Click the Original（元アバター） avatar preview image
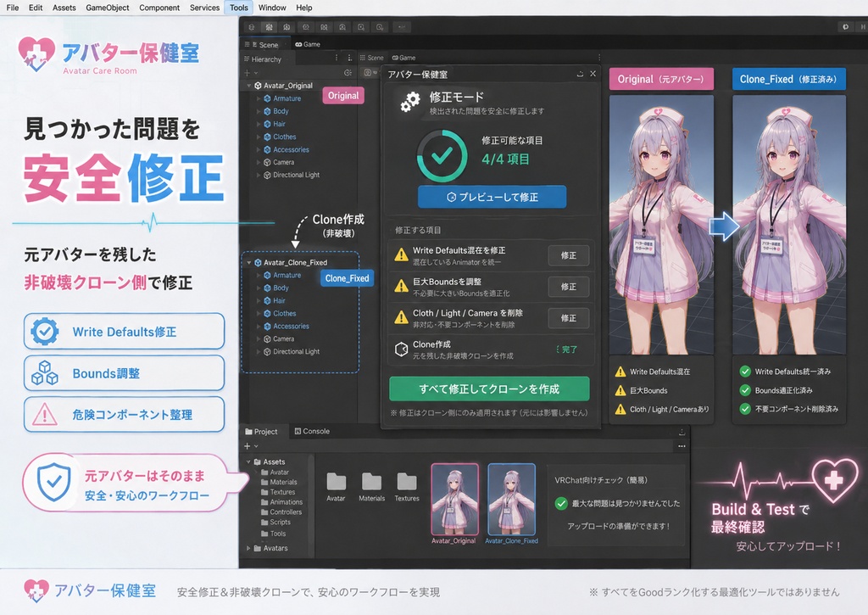Image resolution: width=868 pixels, height=615 pixels. pyautogui.click(x=661, y=225)
